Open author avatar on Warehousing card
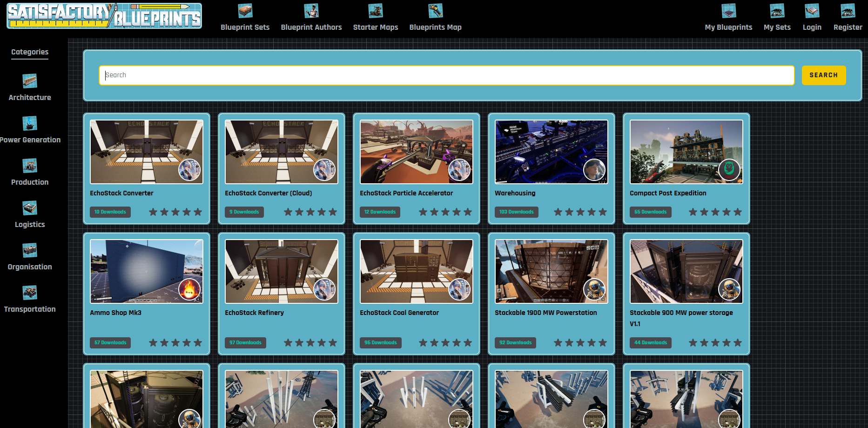The image size is (868, 428). [x=595, y=170]
